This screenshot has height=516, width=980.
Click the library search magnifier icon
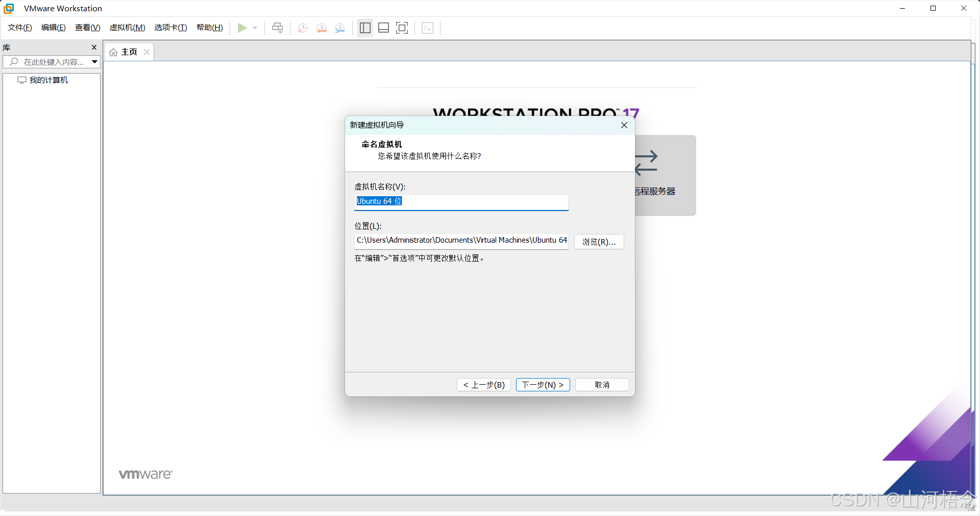14,62
